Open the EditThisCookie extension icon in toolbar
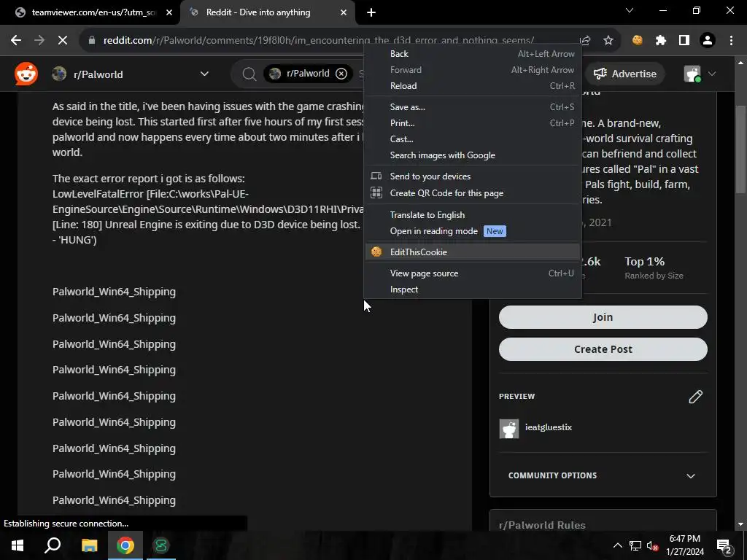This screenshot has height=560, width=747. tap(637, 41)
